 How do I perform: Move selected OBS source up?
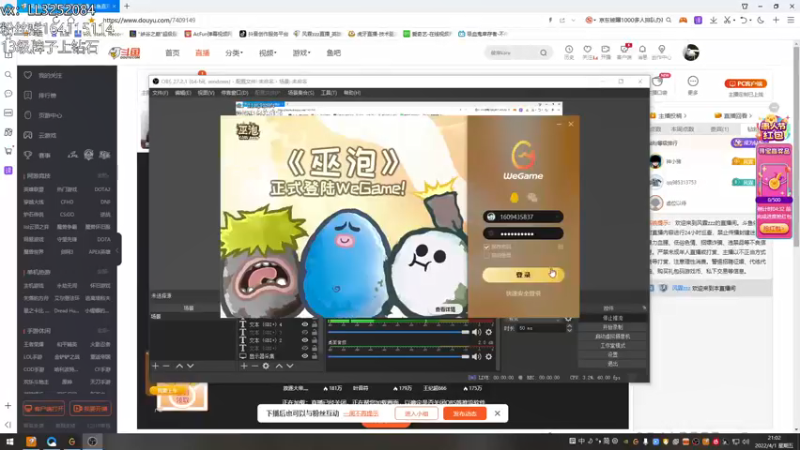[279, 366]
